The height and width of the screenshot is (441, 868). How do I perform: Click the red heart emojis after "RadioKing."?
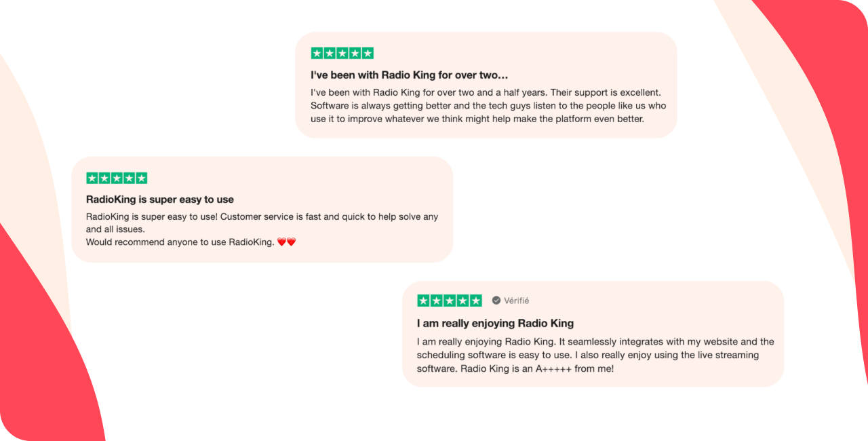tap(287, 242)
